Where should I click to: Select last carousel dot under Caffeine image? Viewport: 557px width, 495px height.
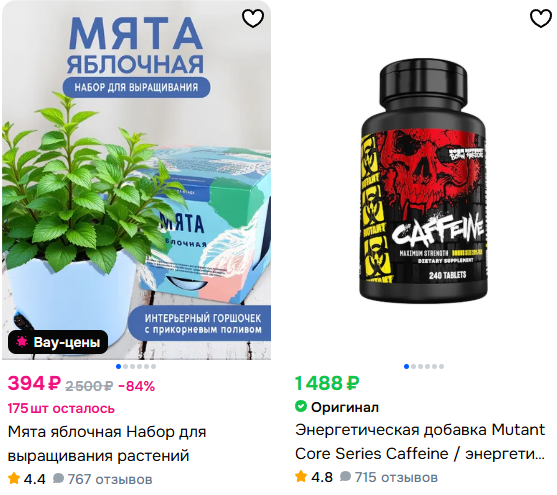tap(441, 366)
